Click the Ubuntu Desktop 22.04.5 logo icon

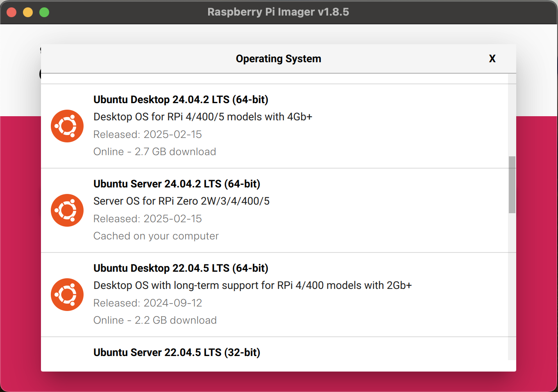click(67, 295)
